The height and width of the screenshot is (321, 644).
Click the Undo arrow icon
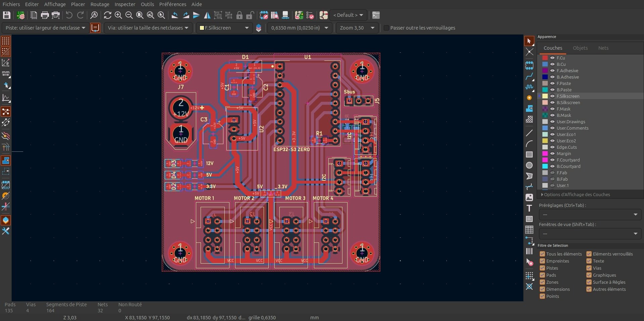pyautogui.click(x=69, y=15)
